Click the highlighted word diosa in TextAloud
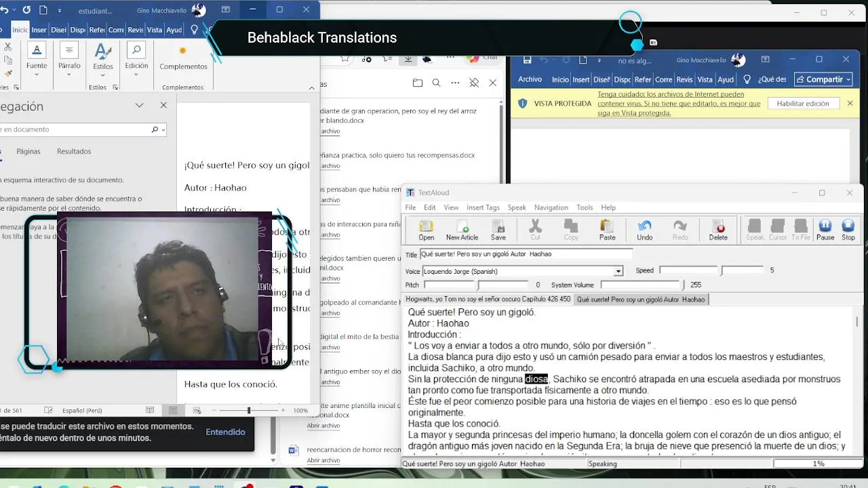 pyautogui.click(x=536, y=379)
